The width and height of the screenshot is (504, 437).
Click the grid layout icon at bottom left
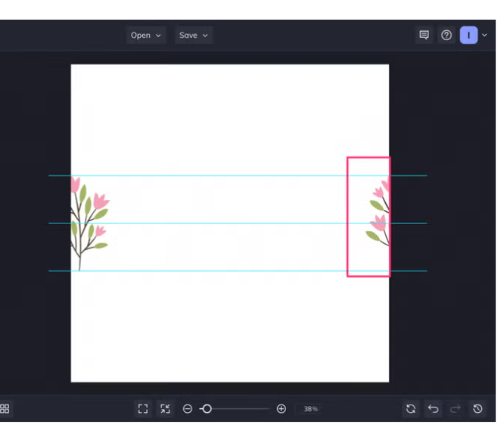tap(5, 409)
